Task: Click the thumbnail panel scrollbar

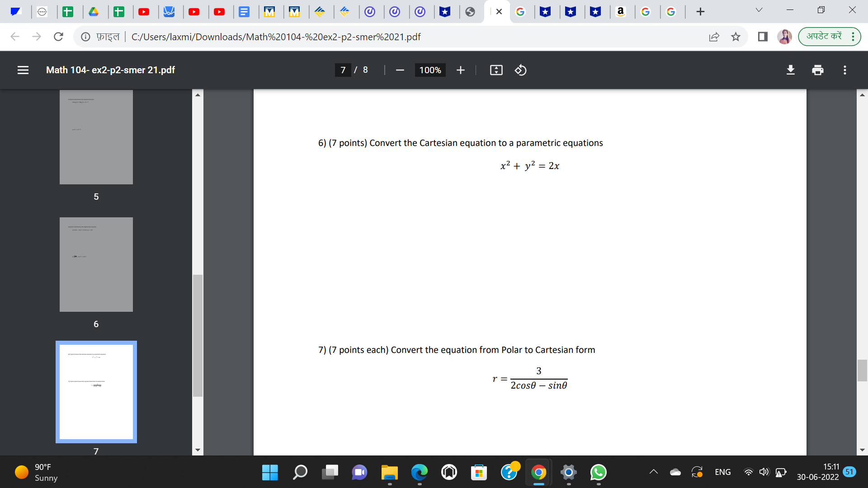Action: point(198,334)
